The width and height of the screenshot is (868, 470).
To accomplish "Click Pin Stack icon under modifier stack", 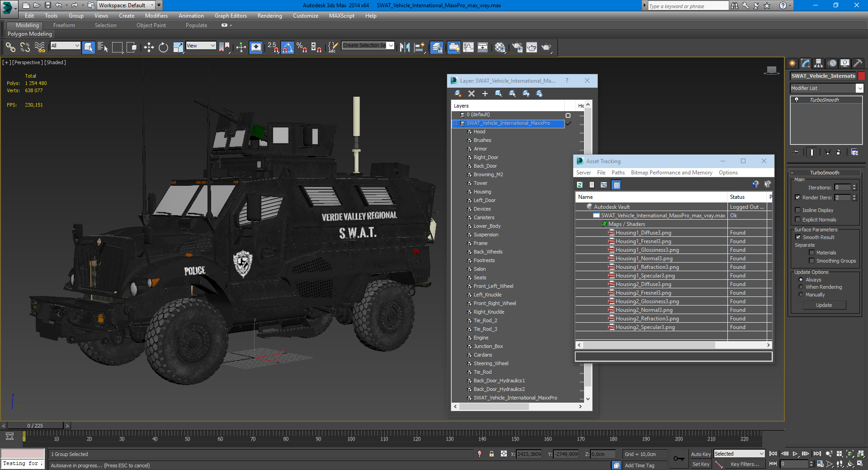I will 796,152.
